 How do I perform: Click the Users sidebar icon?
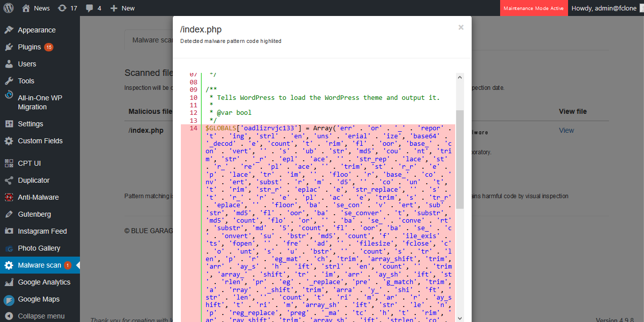point(8,64)
